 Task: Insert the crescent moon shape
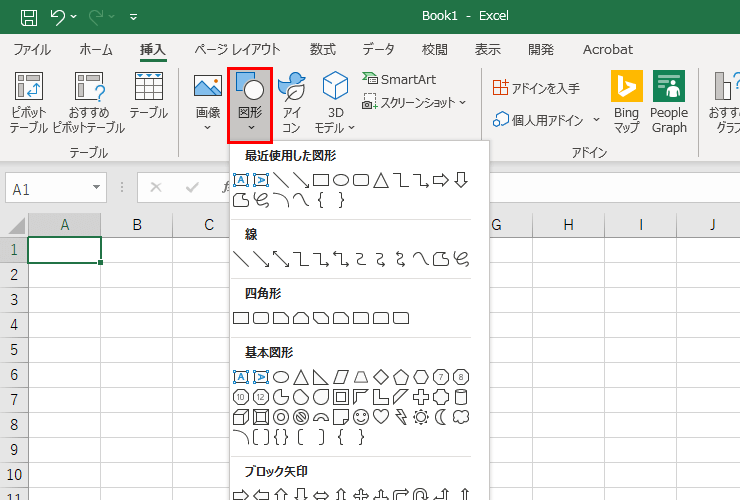441,417
